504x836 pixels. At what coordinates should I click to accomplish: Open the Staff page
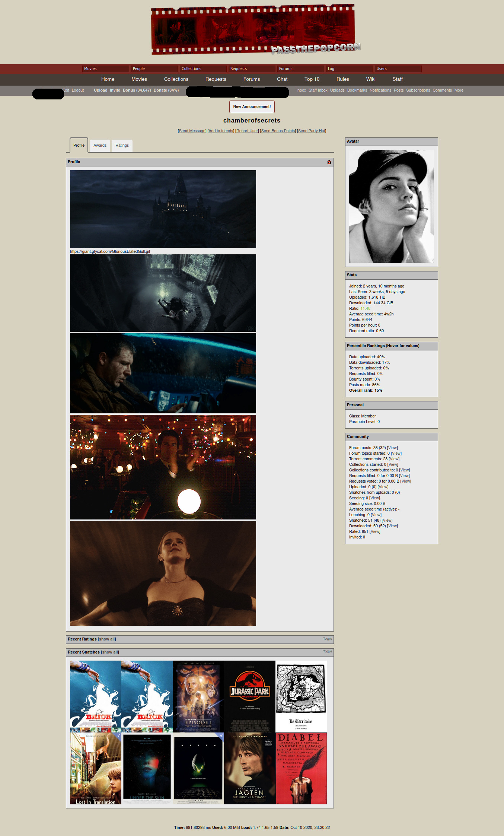coord(398,79)
